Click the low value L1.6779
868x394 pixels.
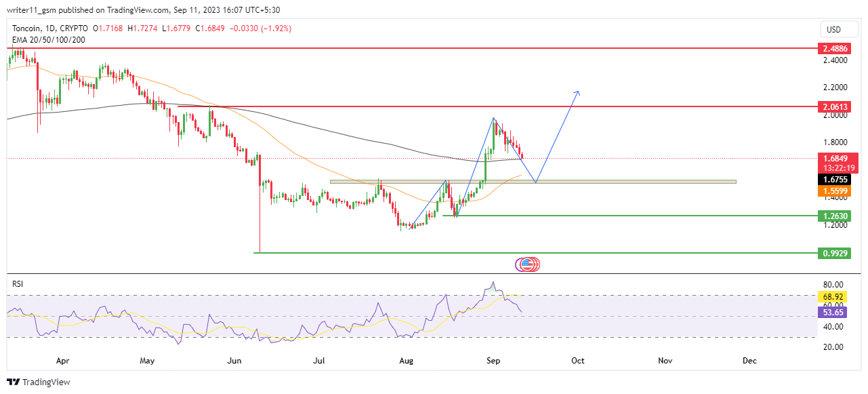pos(176,28)
